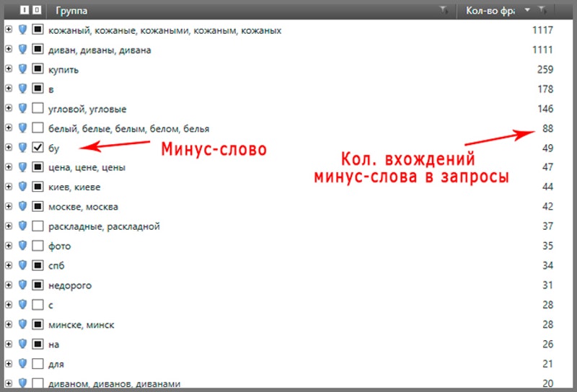The image size is (577, 392).
Task: Expand the 'цена, цене, цены' group
Action: [9, 168]
